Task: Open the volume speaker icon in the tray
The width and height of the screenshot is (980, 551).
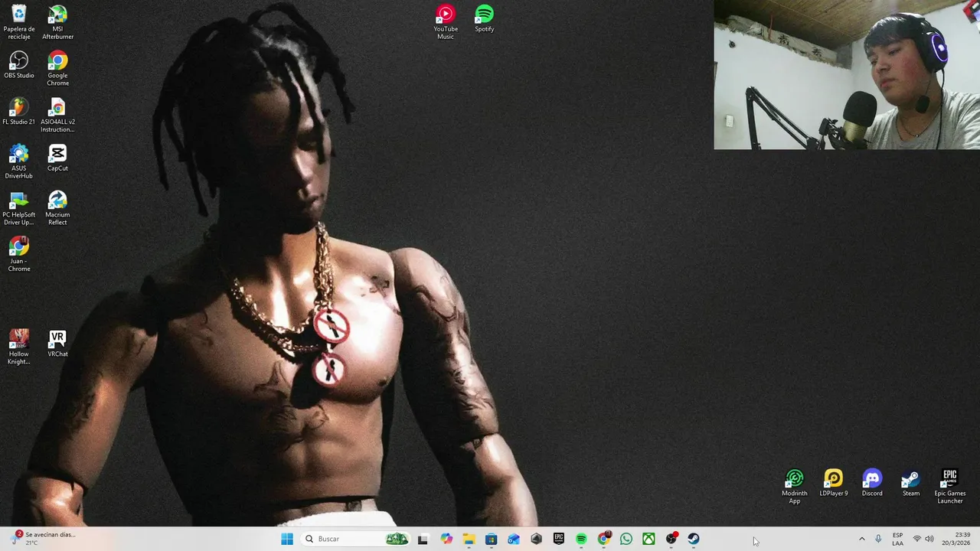Action: [929, 539]
